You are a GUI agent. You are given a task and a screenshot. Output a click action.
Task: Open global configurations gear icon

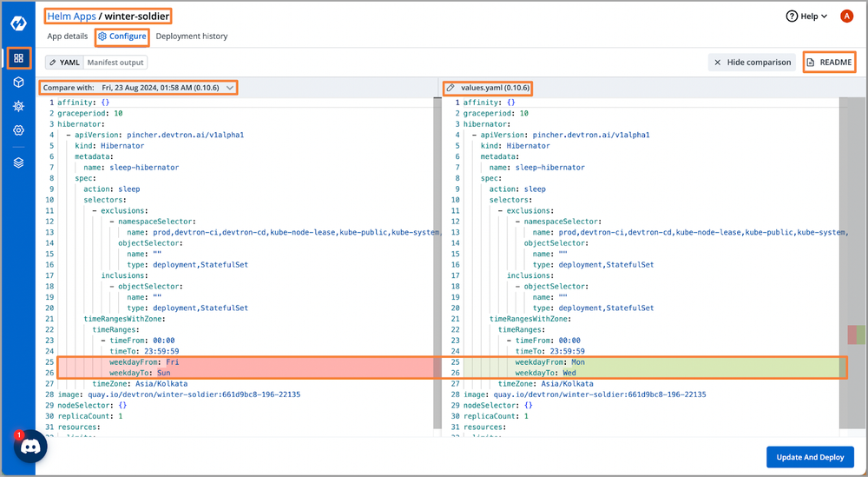(x=18, y=130)
